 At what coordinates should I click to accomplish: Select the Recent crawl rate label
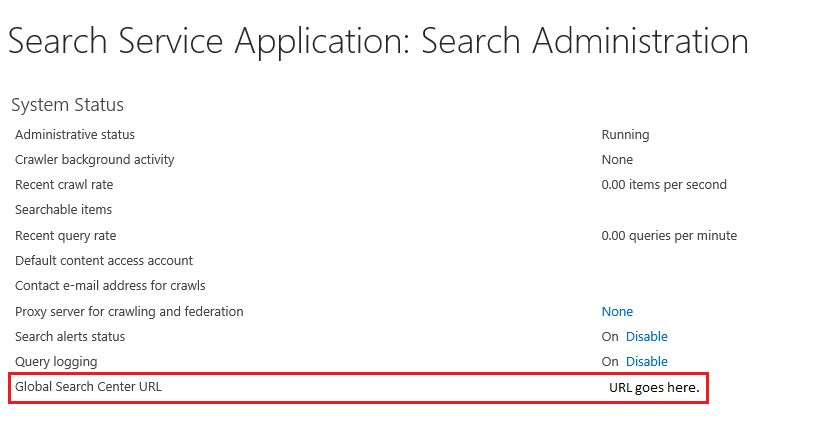click(64, 185)
